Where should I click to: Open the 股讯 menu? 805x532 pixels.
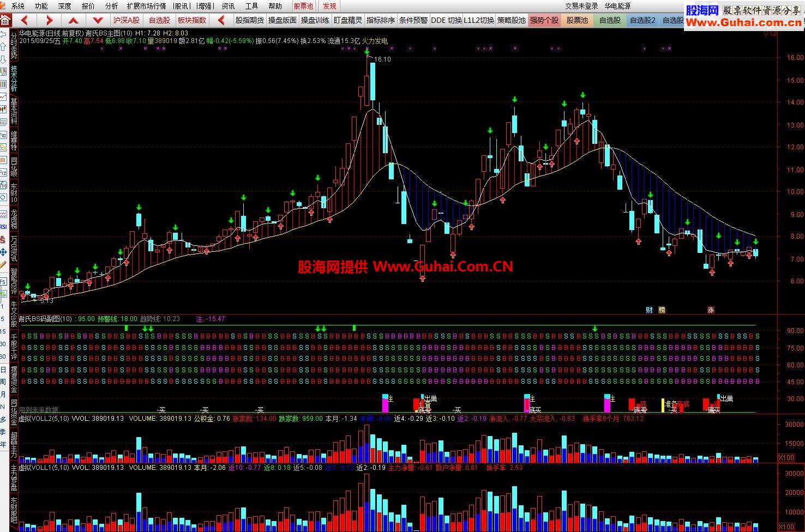181,6
